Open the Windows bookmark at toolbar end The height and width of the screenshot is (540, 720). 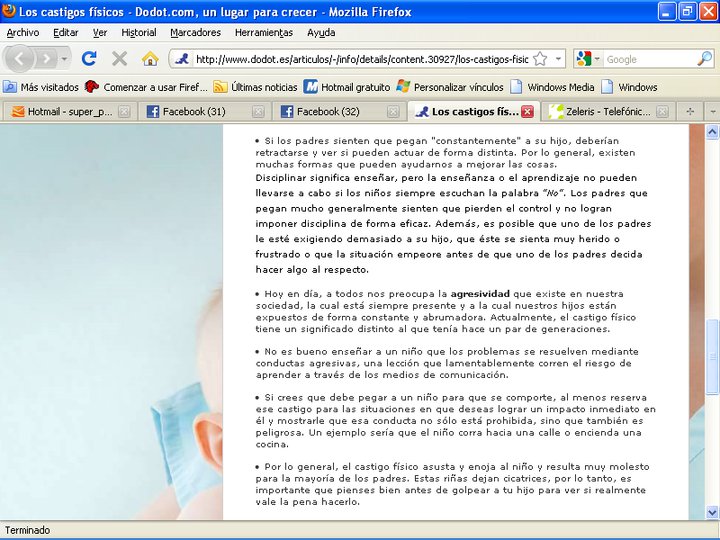click(629, 87)
